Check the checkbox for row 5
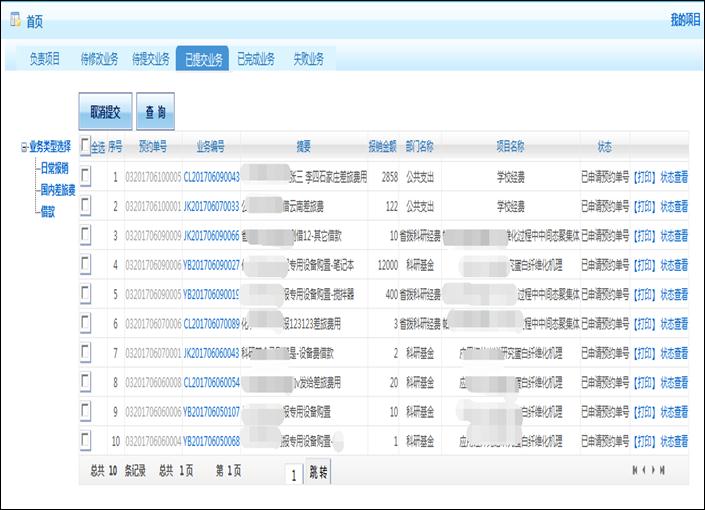 85,294
